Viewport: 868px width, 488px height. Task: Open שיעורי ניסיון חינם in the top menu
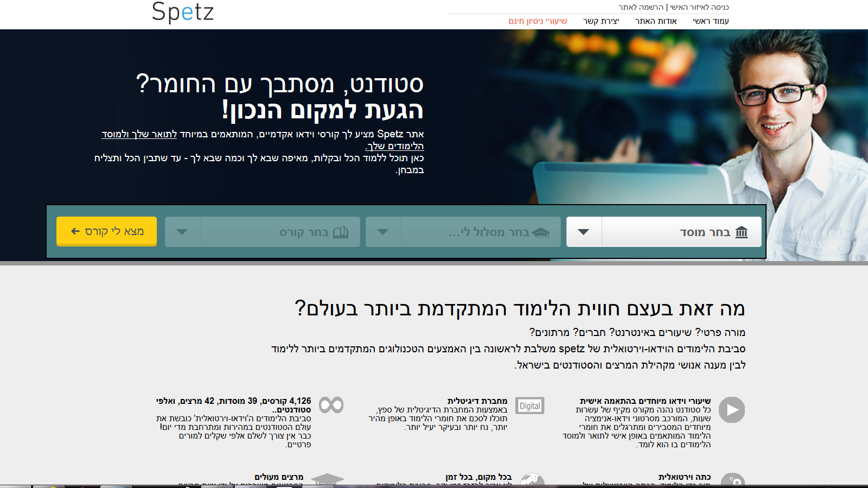tap(538, 21)
